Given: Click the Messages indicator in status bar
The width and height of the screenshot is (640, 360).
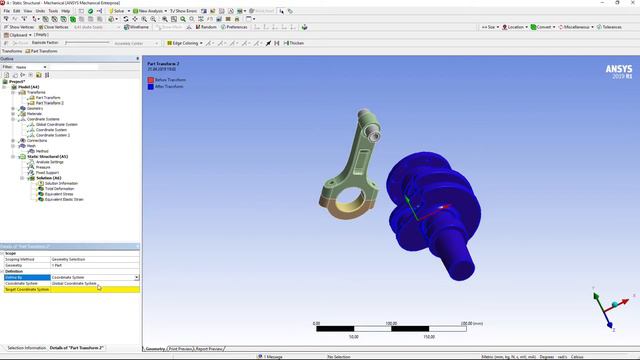Looking at the screenshot, I should (x=270, y=357).
